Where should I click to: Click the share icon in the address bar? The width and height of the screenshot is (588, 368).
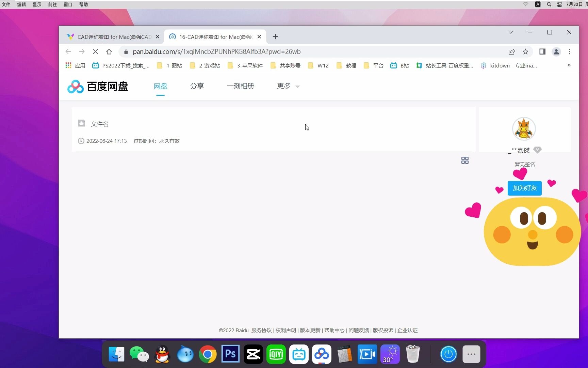coord(512,51)
